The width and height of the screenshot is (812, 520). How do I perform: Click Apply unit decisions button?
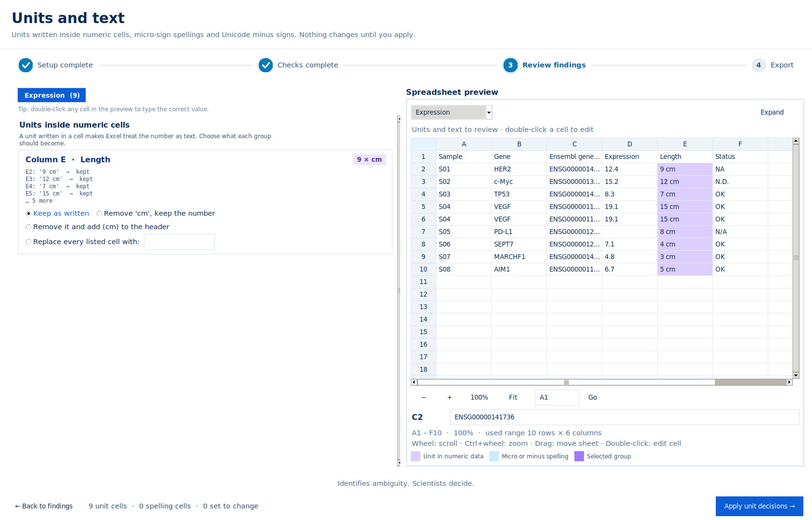tap(760, 506)
